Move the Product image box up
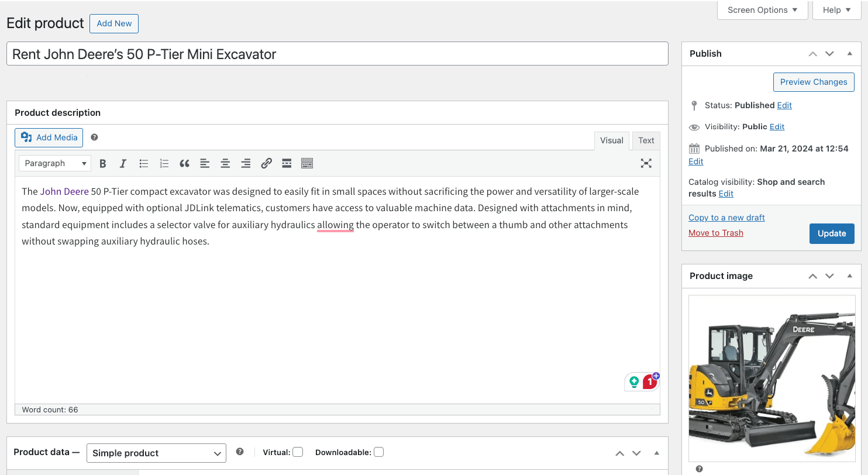The height and width of the screenshot is (475, 868). click(812, 276)
